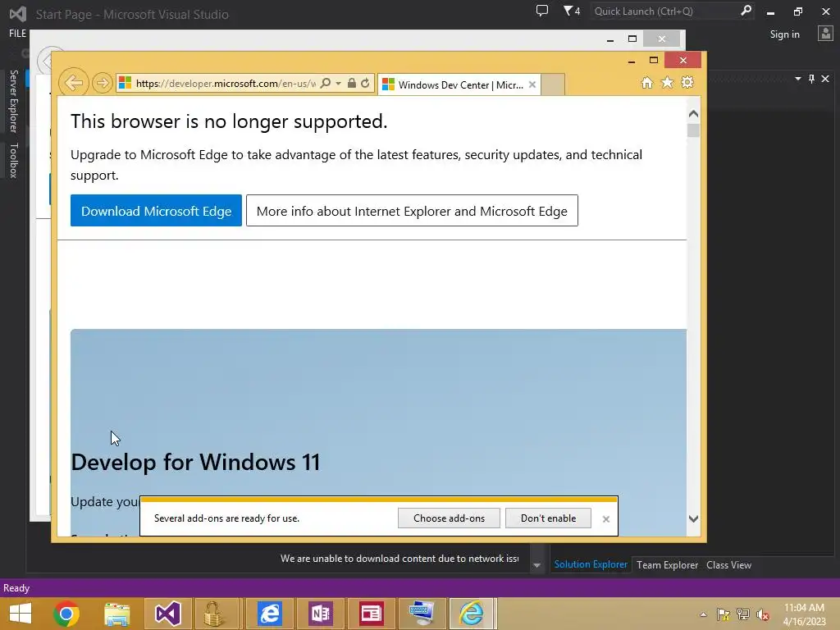Open Visual Studio feedback speech bubble icon
Viewport: 840px width, 630px height.
point(542,11)
